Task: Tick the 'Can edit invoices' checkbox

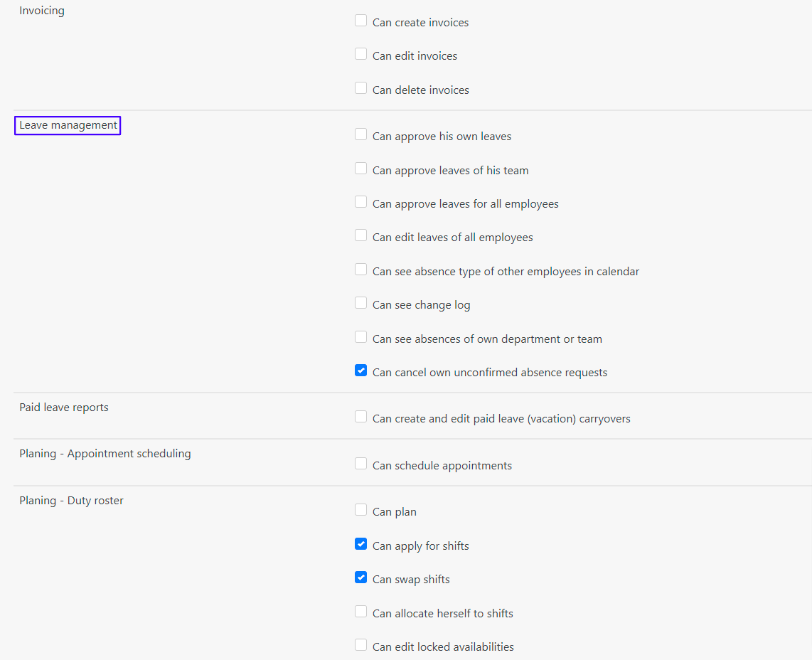Action: pyautogui.click(x=360, y=54)
